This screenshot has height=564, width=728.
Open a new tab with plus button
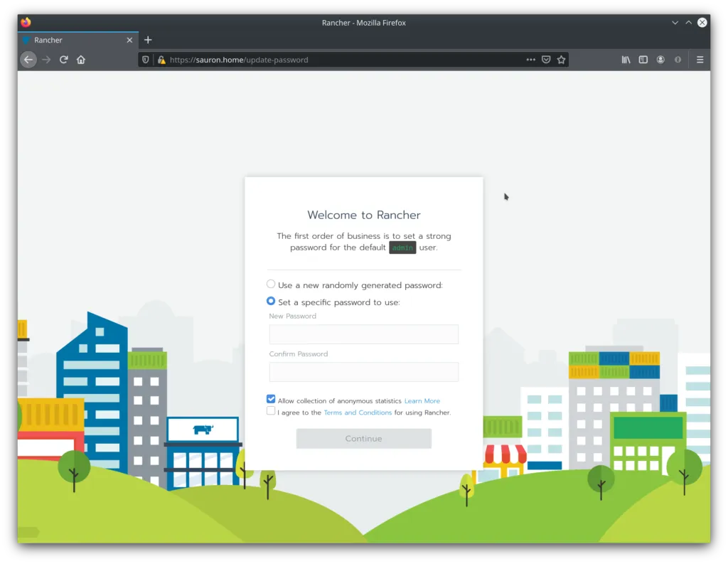click(148, 40)
